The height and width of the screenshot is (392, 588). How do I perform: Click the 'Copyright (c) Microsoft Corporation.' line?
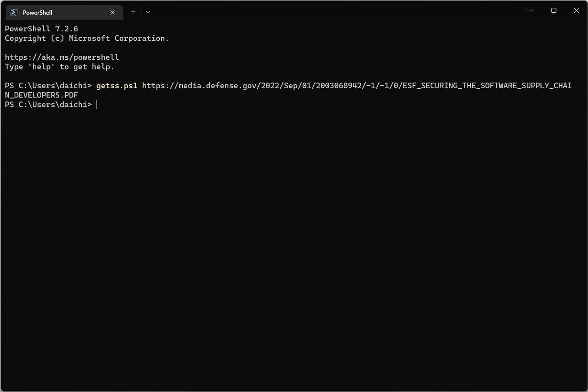87,38
